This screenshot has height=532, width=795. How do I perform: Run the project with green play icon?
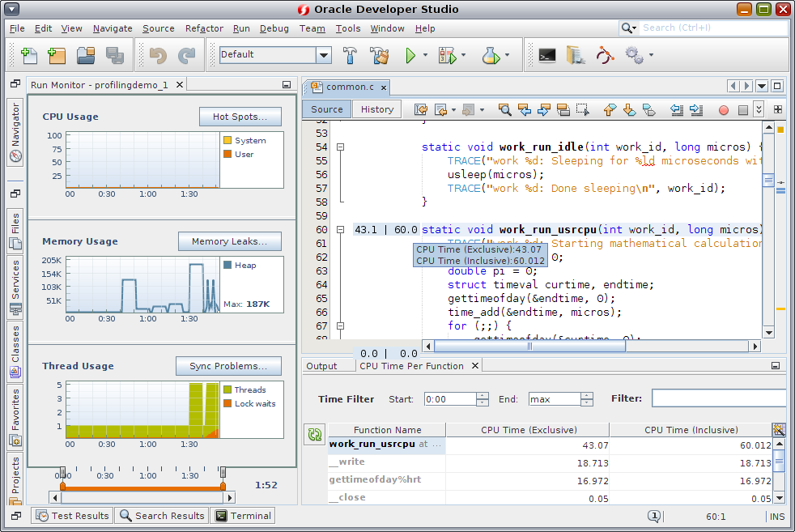coord(410,55)
